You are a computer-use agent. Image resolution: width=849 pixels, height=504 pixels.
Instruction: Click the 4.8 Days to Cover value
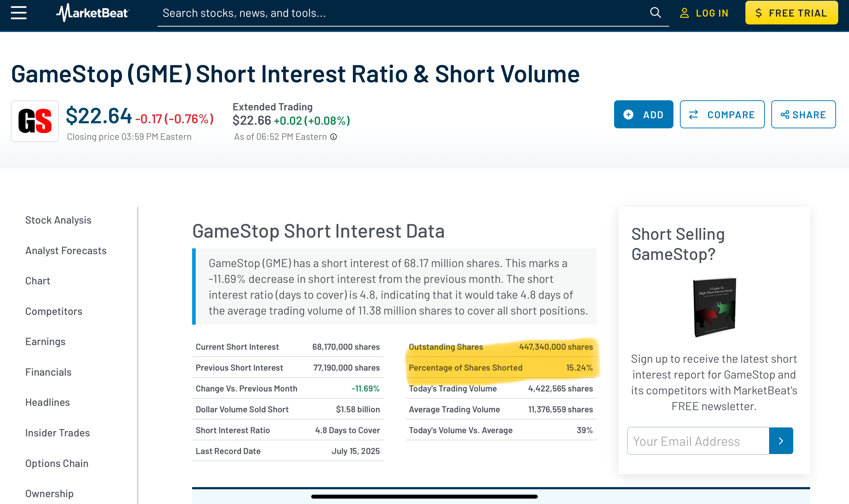(x=348, y=430)
